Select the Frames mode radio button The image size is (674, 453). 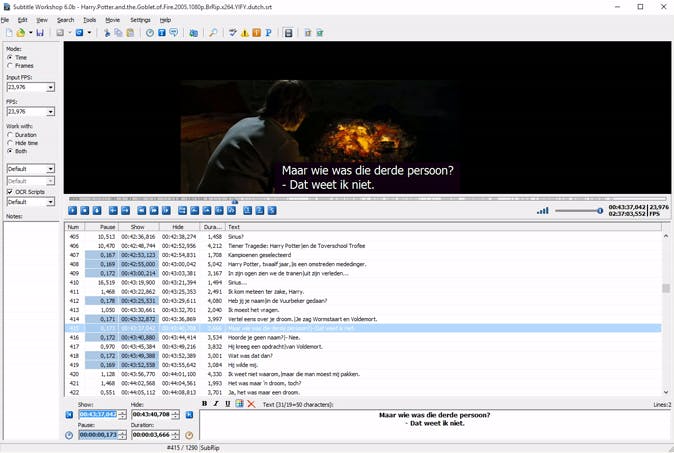click(x=10, y=66)
